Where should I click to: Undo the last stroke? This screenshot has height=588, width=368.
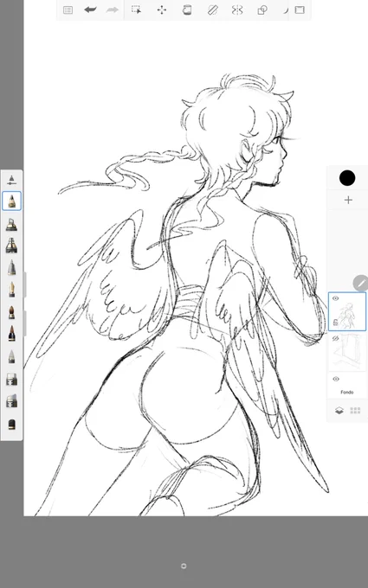90,10
